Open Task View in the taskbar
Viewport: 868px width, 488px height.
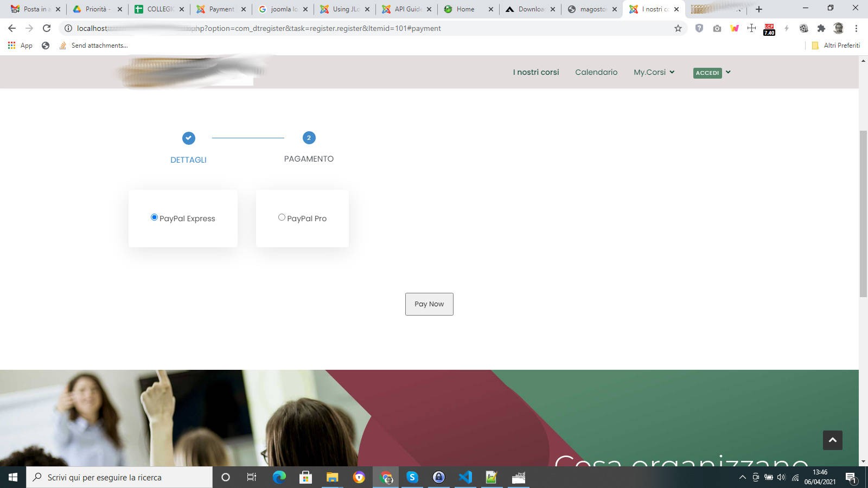252,477
